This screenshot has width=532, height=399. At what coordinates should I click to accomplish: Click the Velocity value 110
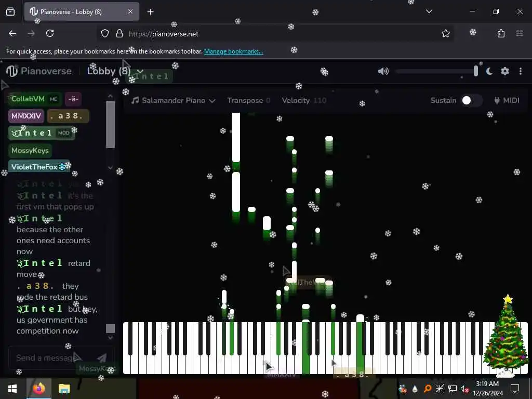point(320,100)
